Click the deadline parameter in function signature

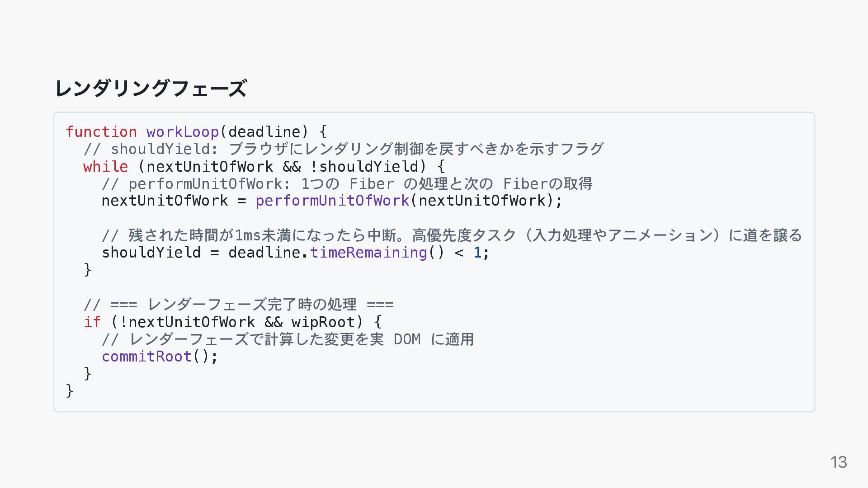[264, 132]
